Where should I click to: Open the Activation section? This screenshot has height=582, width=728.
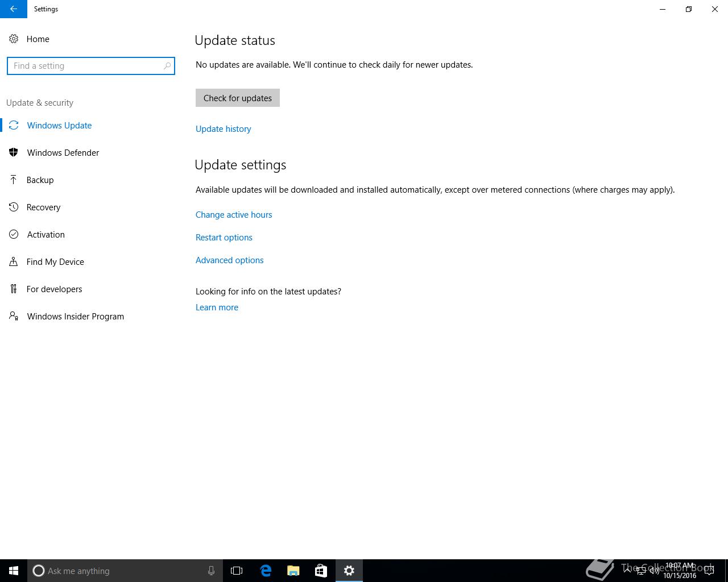pos(45,235)
